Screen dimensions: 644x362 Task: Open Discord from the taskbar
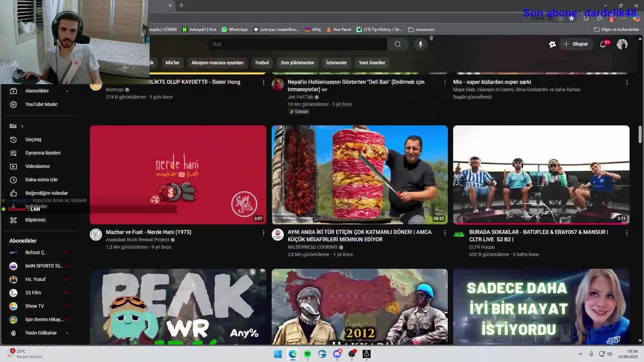tap(337, 354)
